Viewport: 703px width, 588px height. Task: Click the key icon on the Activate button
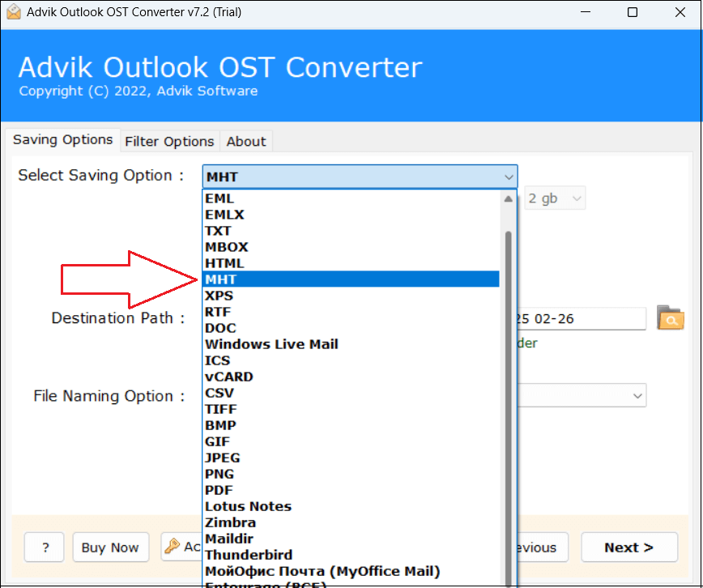click(172, 546)
